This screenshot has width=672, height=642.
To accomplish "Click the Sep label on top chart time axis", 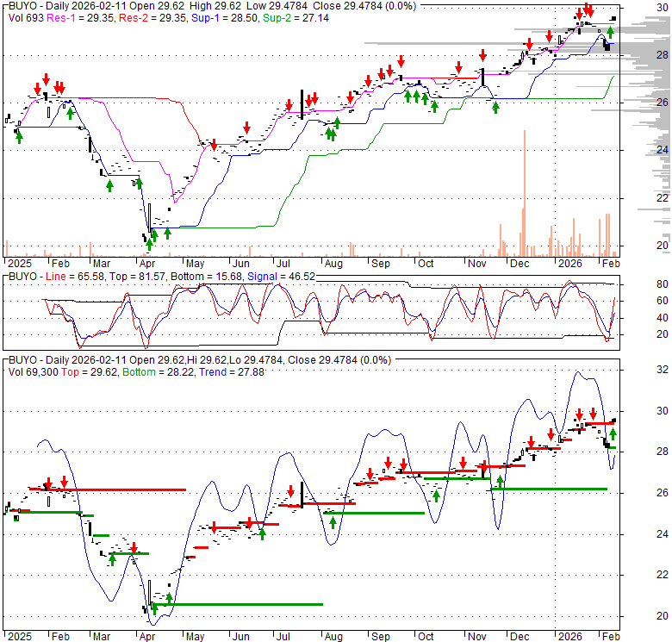I will 380,264.
